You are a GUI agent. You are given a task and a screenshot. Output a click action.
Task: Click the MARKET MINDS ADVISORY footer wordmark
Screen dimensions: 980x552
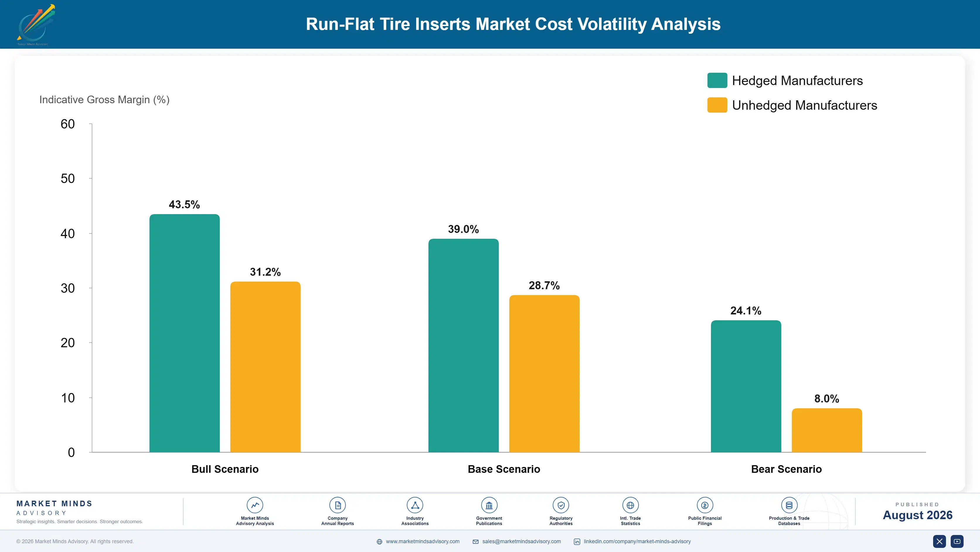coord(55,508)
